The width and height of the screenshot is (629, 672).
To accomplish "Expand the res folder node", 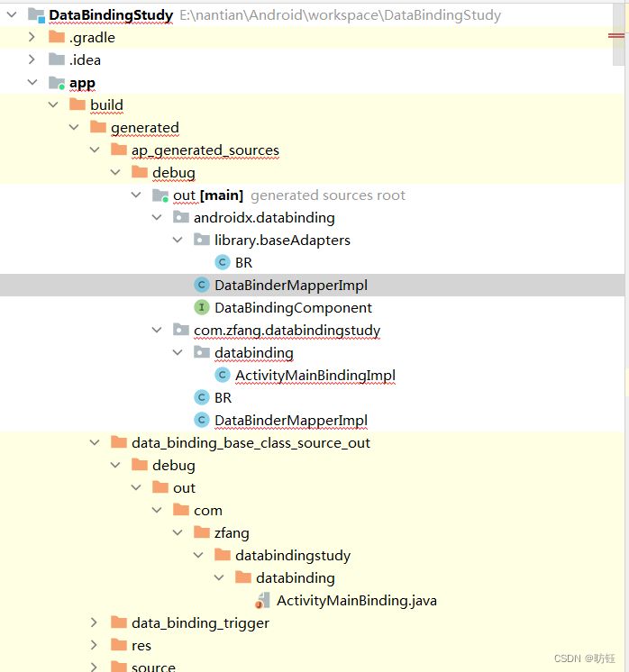I will 94,646.
